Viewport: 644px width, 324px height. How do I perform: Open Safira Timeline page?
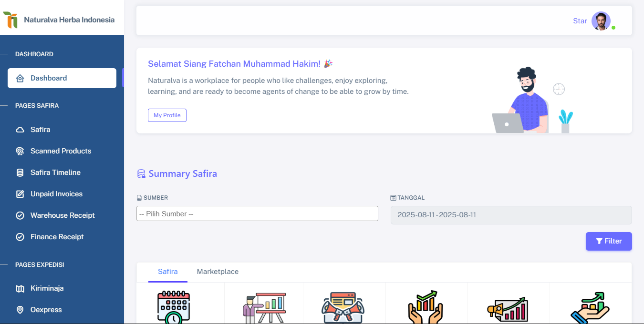tap(62, 172)
